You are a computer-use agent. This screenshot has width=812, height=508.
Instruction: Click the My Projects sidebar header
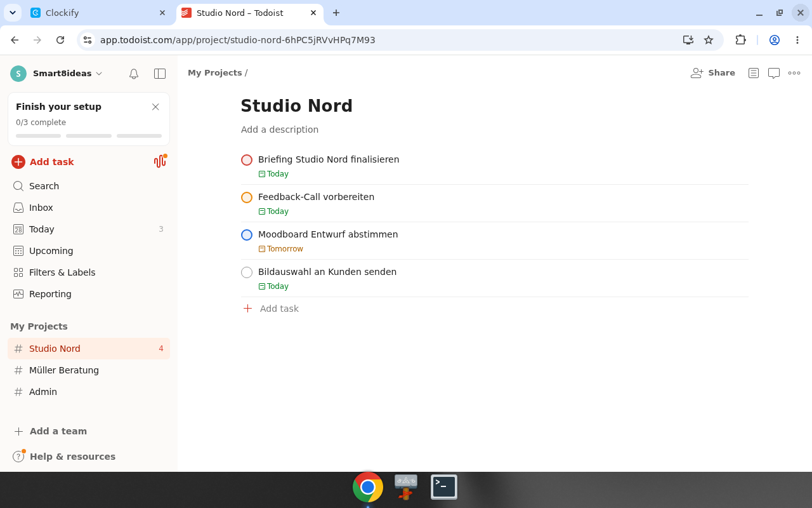click(x=39, y=326)
